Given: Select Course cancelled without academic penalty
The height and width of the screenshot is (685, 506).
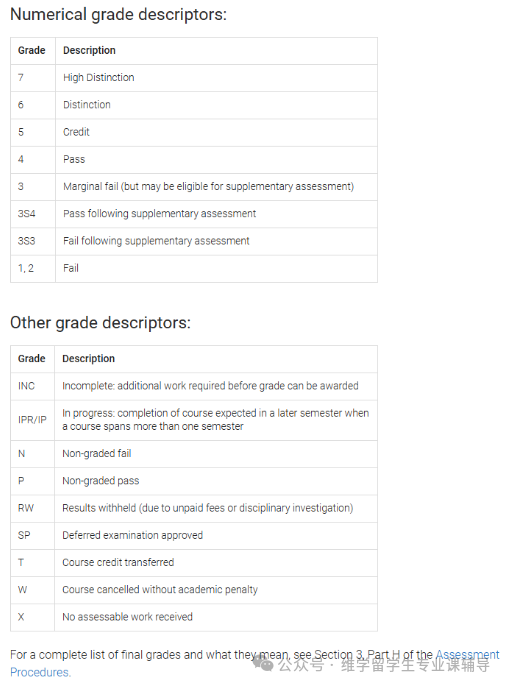Looking at the screenshot, I should click(x=160, y=590).
